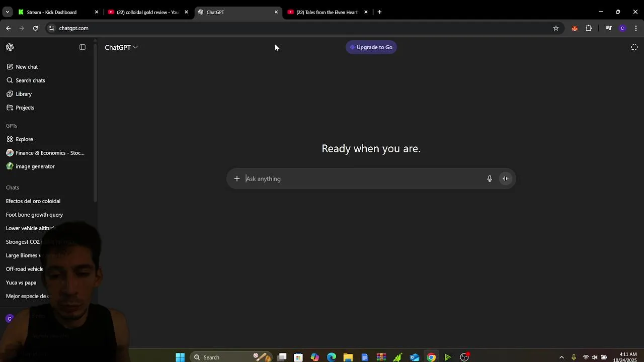
Task: Open Microsoft Edge from the taskbar
Action: tap(332, 357)
